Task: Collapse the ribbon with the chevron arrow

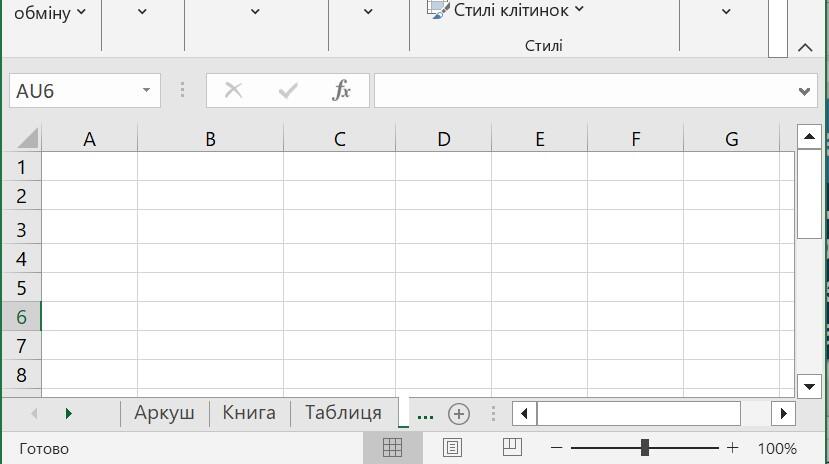Action: point(805,48)
